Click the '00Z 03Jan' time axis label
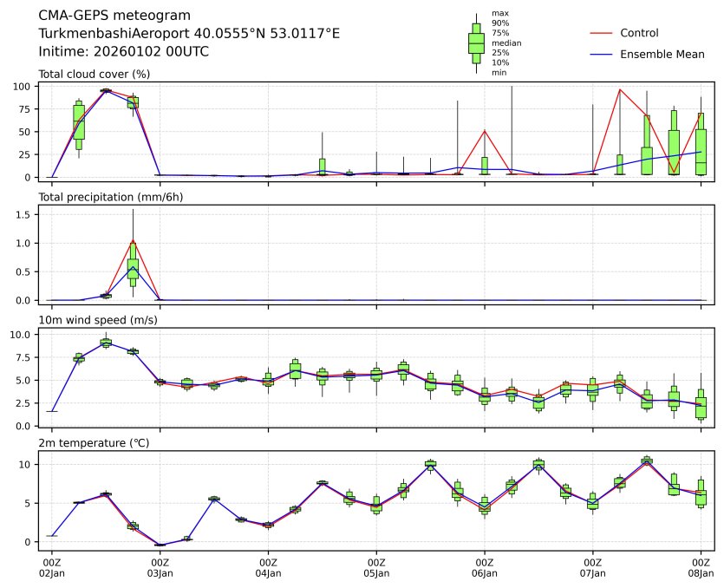Viewport: 724px width, 588px height. click(160, 567)
